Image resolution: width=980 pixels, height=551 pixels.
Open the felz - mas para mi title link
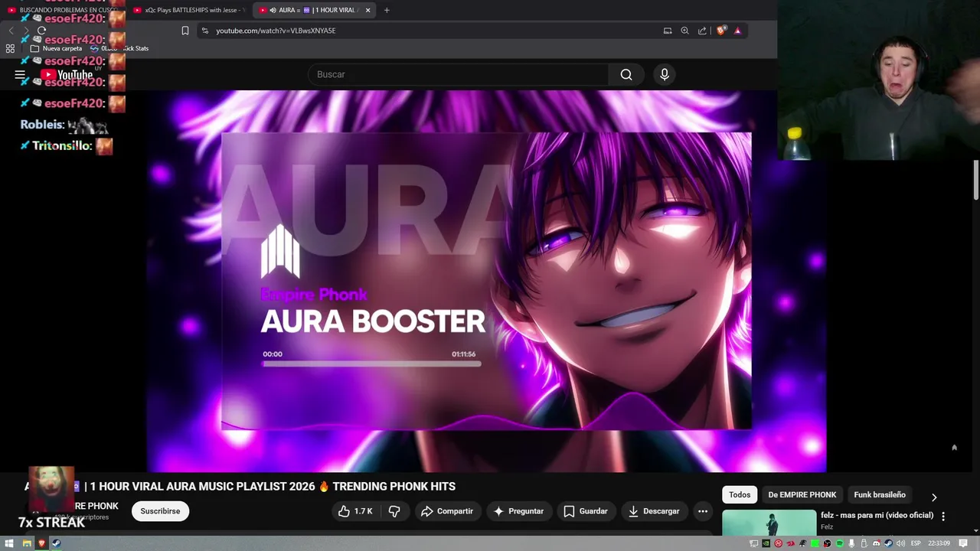pyautogui.click(x=877, y=515)
